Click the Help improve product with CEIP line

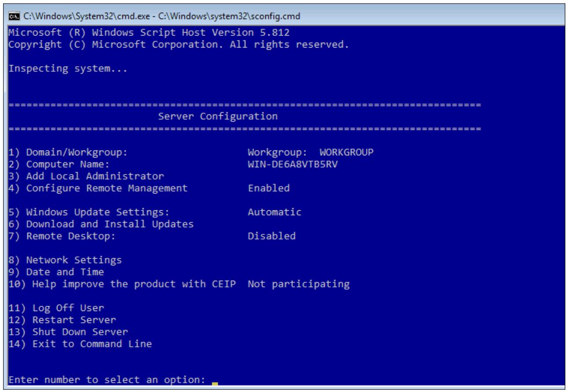(180, 284)
